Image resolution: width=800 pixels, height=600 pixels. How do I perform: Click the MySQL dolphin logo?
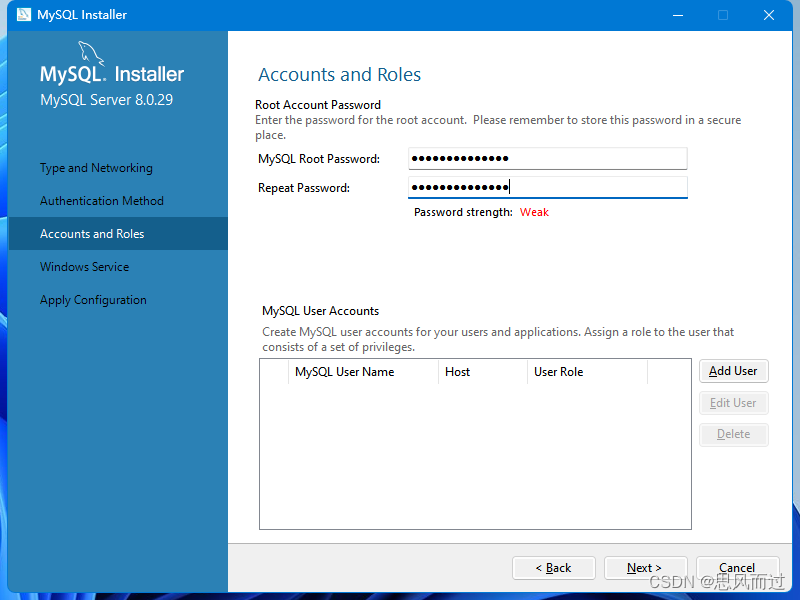[x=90, y=54]
